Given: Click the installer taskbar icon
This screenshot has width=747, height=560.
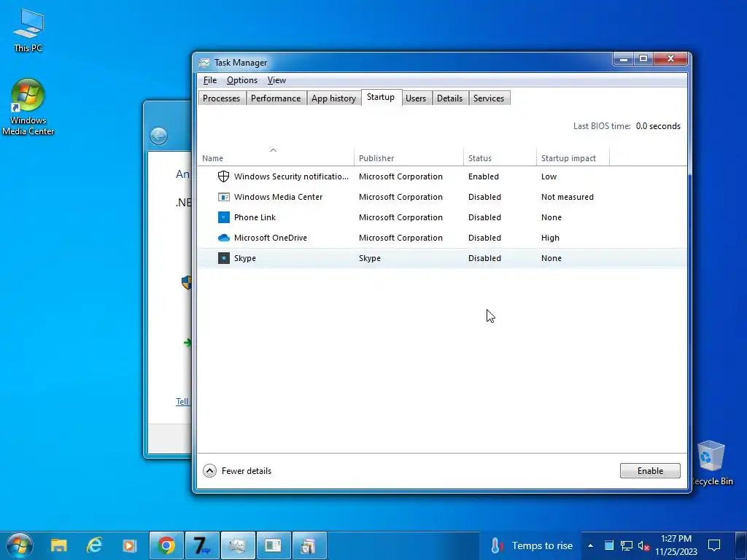Looking at the screenshot, I should (309, 545).
